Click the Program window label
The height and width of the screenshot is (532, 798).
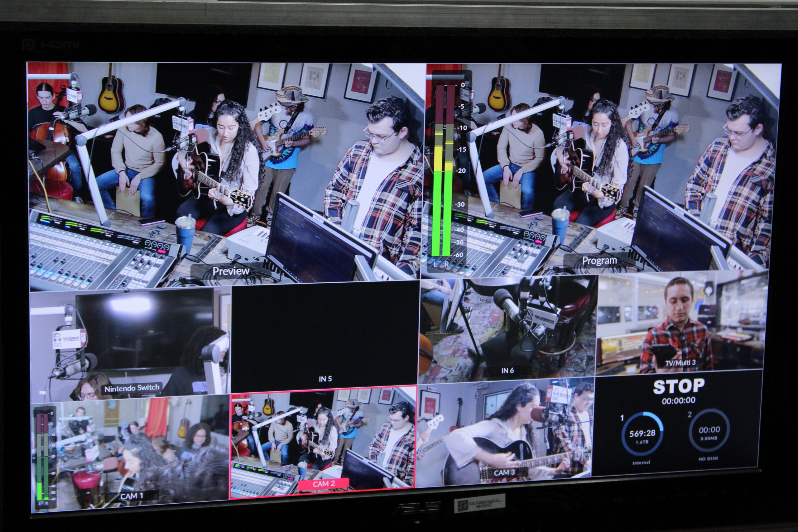[599, 261]
